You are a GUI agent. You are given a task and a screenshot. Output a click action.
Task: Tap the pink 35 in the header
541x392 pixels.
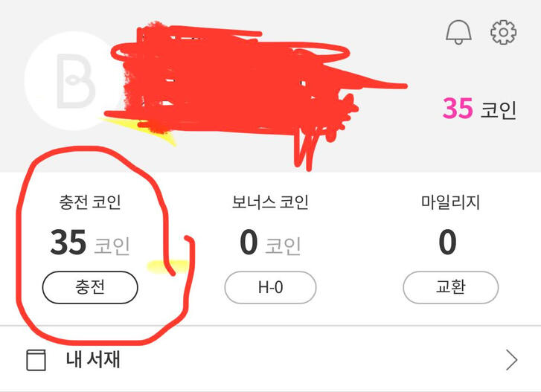point(458,109)
